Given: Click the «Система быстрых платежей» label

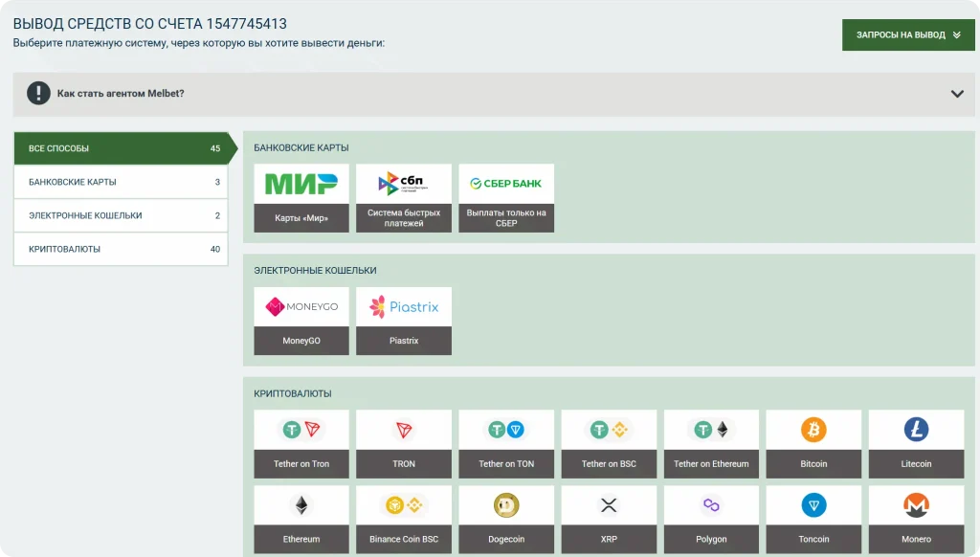Looking at the screenshot, I should pos(404,218).
